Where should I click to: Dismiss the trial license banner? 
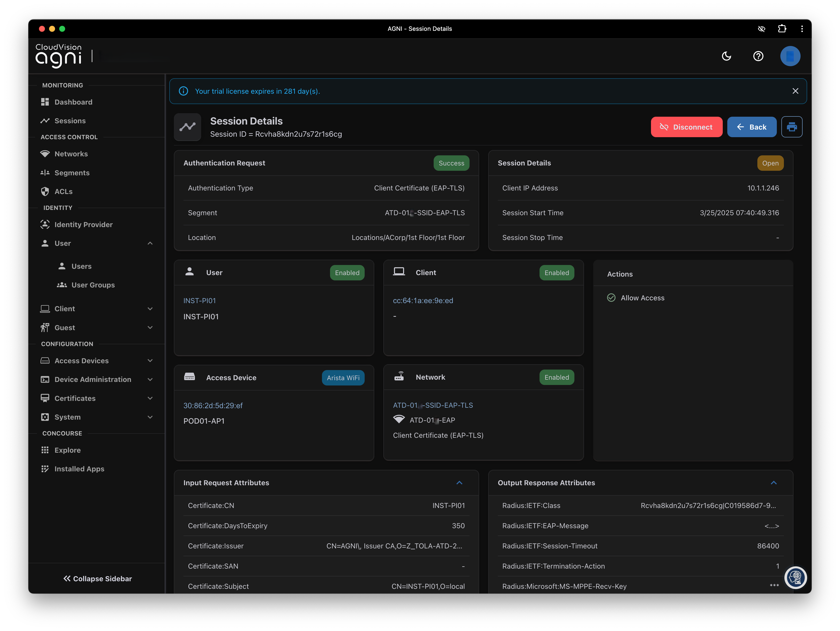[795, 91]
